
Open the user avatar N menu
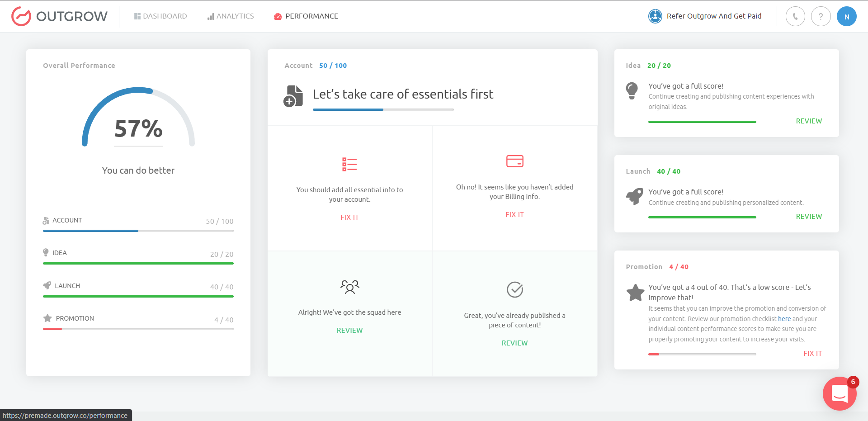click(x=846, y=17)
